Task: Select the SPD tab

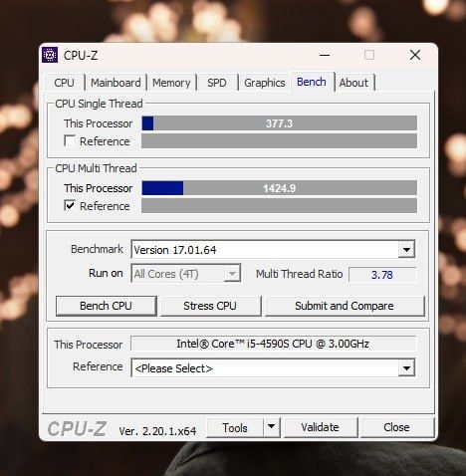Action: click(217, 83)
